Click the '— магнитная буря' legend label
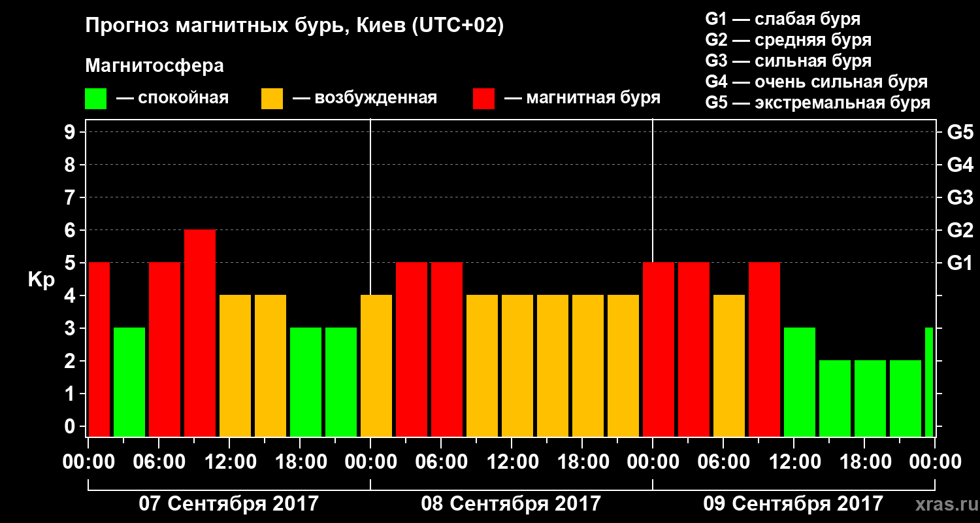The image size is (980, 523). [583, 99]
